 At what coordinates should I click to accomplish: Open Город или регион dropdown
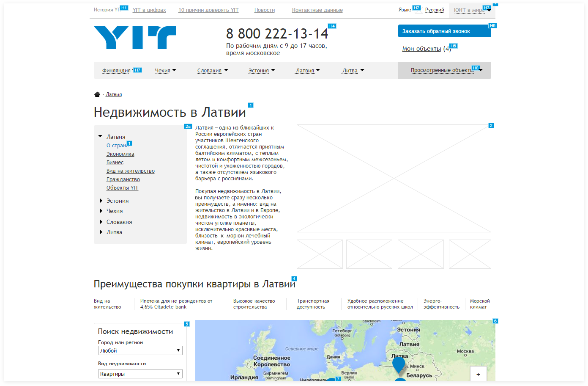click(x=140, y=350)
